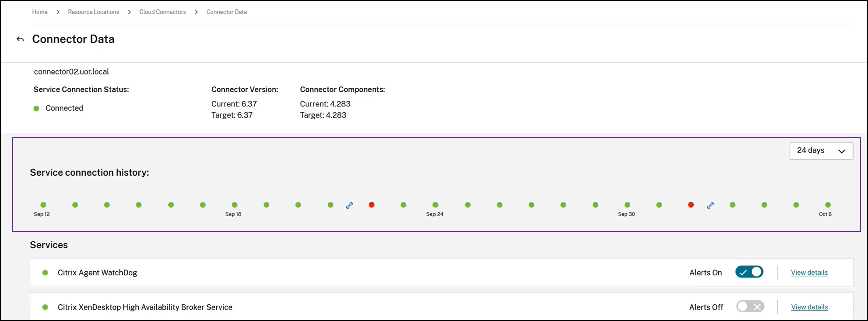View details for XenDesktop High Availability Broker

[809, 307]
